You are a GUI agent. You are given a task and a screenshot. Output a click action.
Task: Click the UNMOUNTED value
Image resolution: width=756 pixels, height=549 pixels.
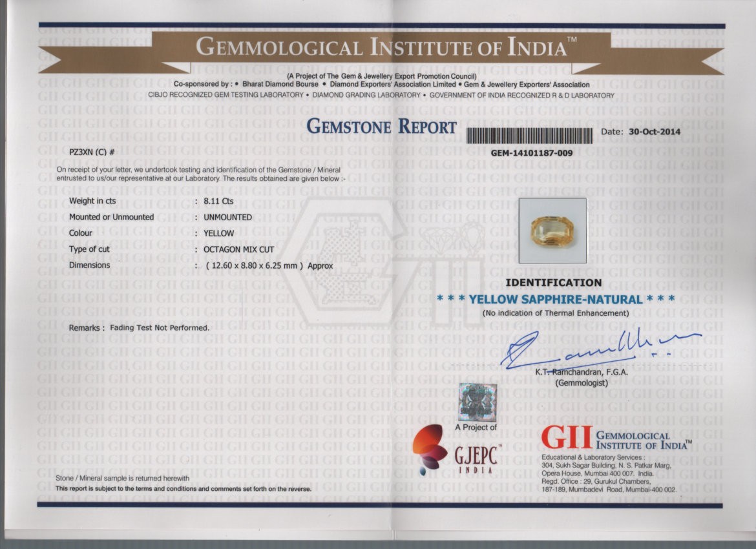click(227, 218)
